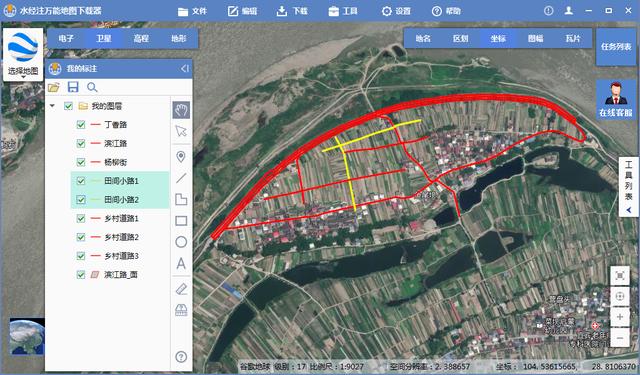This screenshot has height=375, width=640.
Task: Select the rectangle drawing tool
Action: coord(181,221)
